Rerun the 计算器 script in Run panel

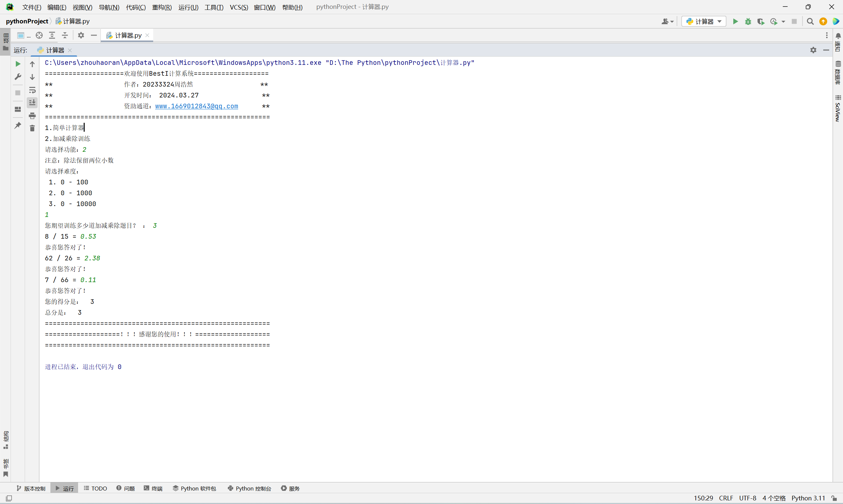(18, 64)
